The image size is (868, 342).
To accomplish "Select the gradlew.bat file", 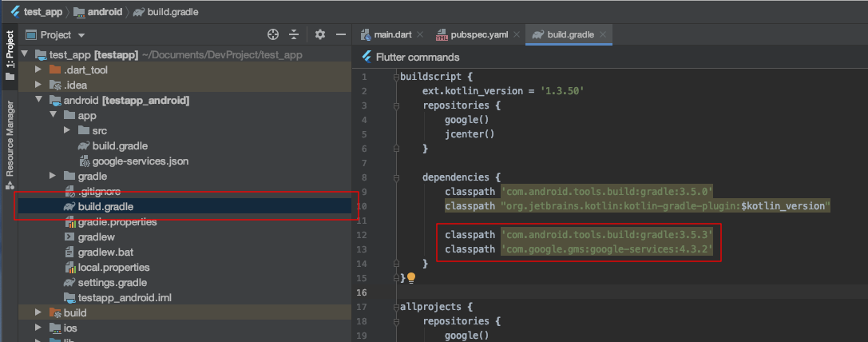I will (105, 253).
